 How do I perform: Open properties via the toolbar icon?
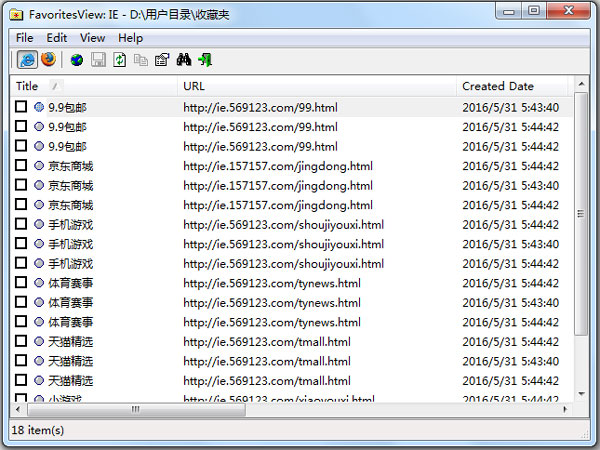pos(161,60)
